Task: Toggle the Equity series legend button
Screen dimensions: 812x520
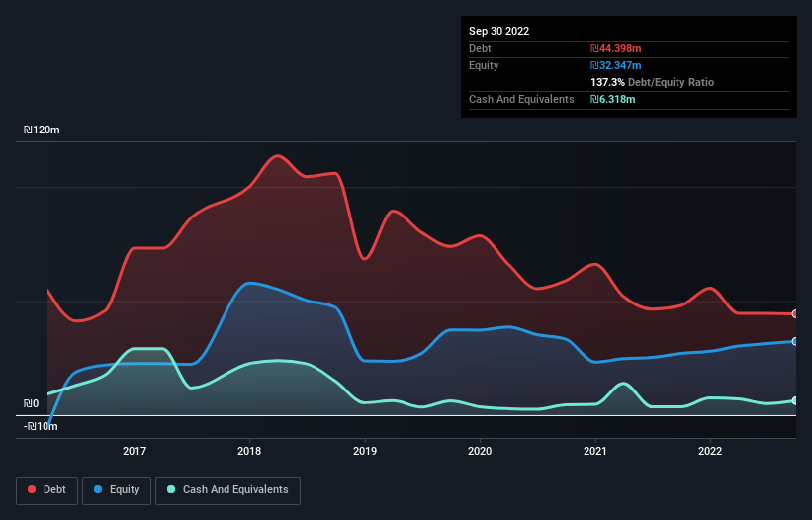Action: coord(117,490)
